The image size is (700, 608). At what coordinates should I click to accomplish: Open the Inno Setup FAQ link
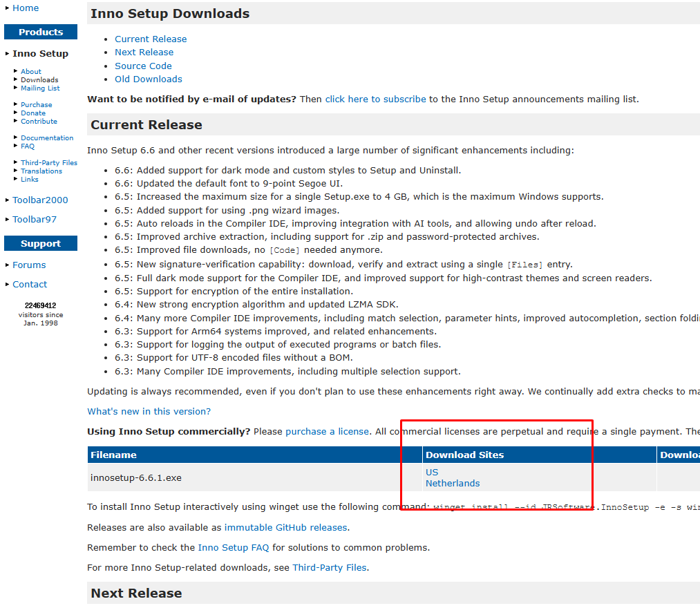(233, 548)
